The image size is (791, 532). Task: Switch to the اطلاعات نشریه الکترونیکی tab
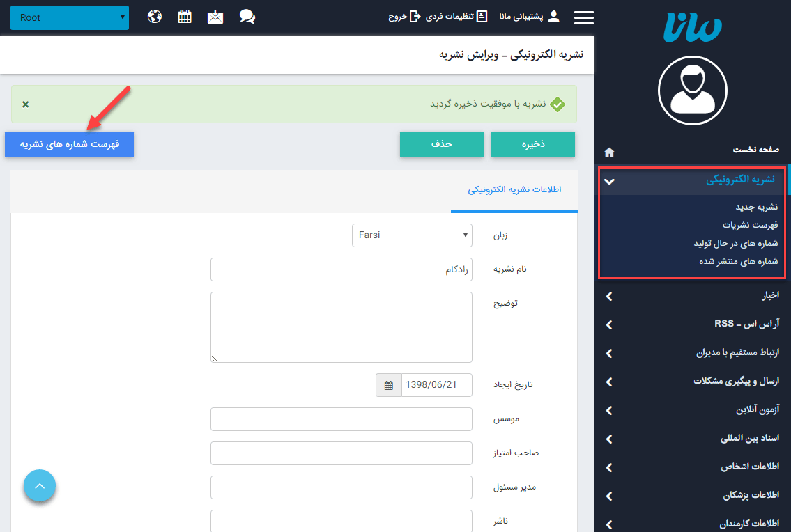[514, 189]
